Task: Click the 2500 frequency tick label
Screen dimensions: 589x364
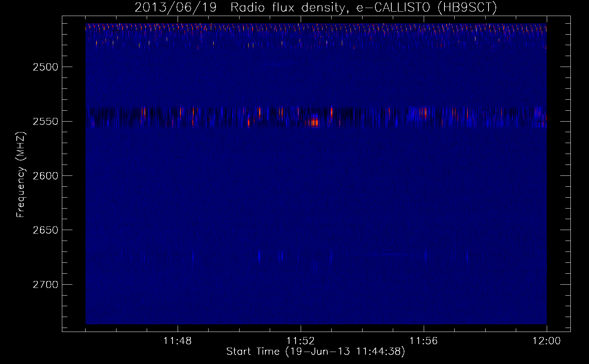Action: [46, 67]
